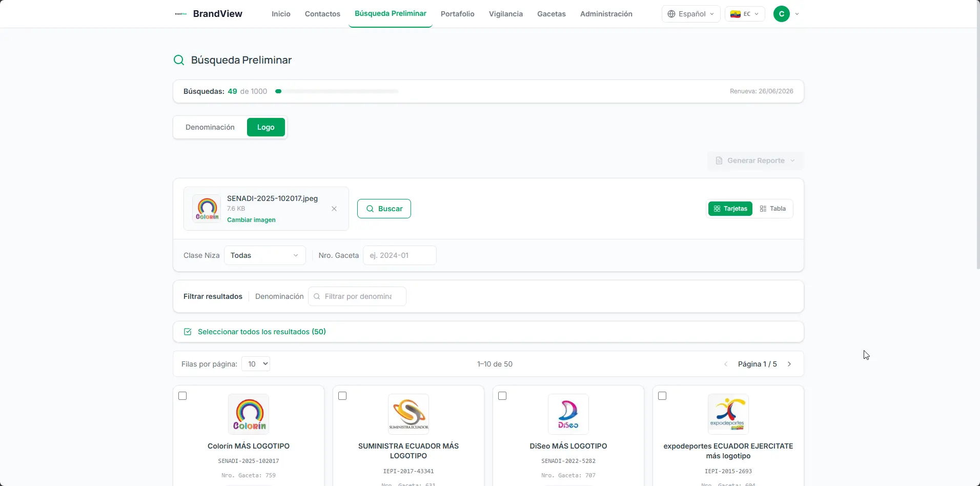Open the Español language dropdown
Viewport: 980px width, 486px height.
(x=691, y=14)
